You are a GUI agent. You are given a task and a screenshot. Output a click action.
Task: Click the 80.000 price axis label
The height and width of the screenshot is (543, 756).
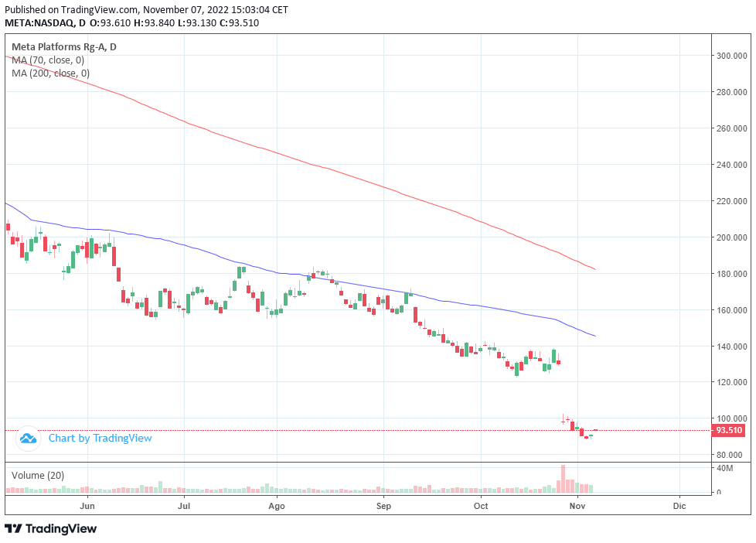tap(730, 455)
